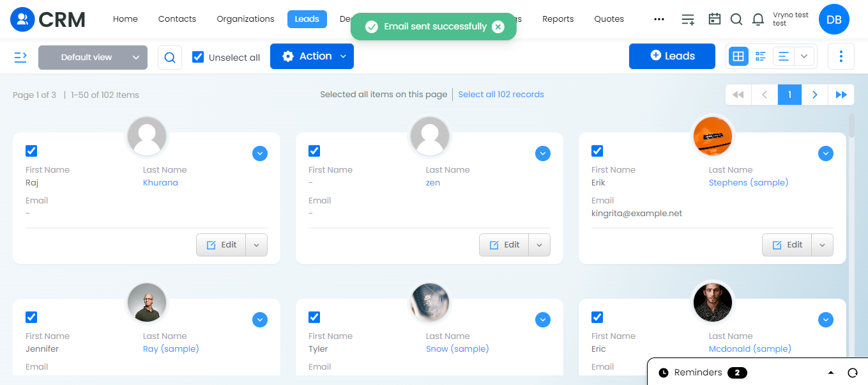The image size is (868, 385).
Task: Expand the zen card blue chevron
Action: click(x=543, y=153)
